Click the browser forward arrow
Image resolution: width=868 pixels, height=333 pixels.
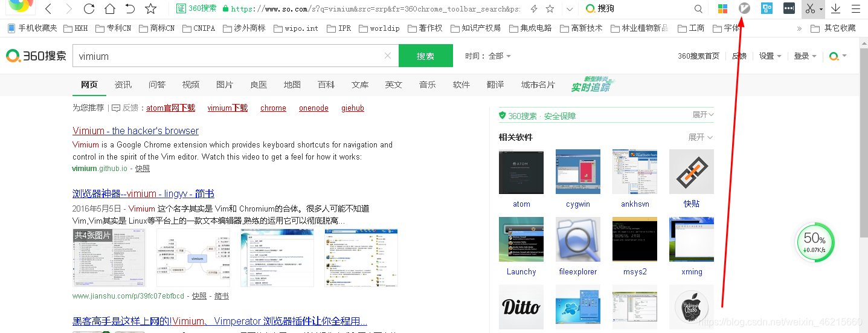pyautogui.click(x=69, y=8)
